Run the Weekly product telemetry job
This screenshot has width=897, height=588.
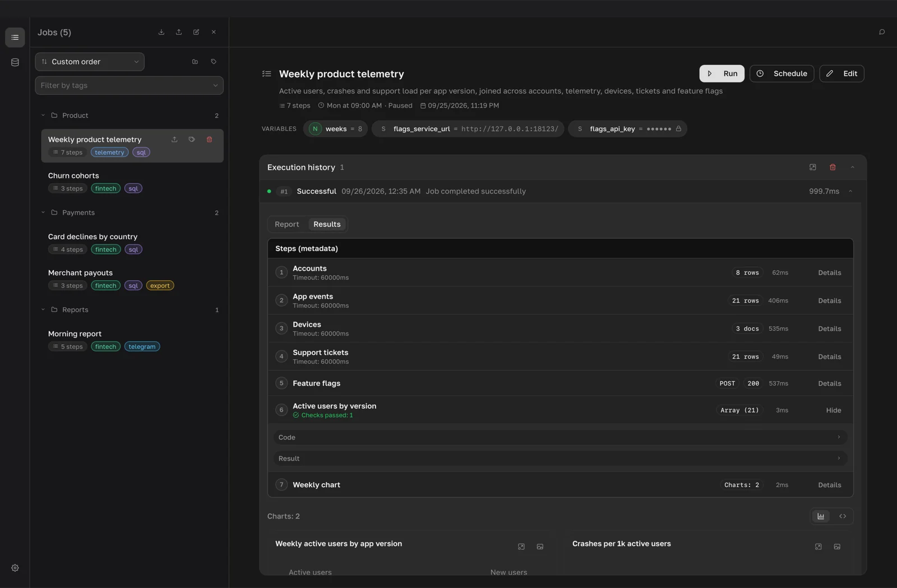point(722,73)
